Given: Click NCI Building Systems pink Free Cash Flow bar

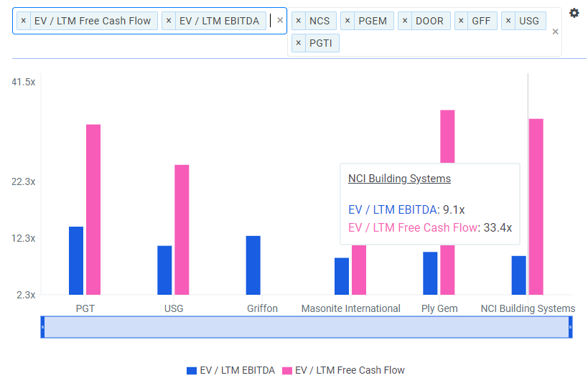Looking at the screenshot, I should (x=536, y=207).
